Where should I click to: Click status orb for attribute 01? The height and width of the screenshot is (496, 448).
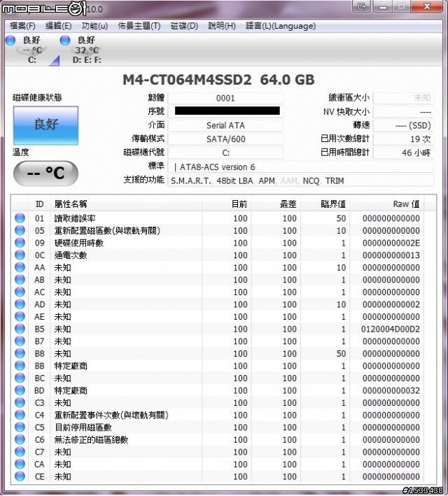pyautogui.click(x=20, y=218)
